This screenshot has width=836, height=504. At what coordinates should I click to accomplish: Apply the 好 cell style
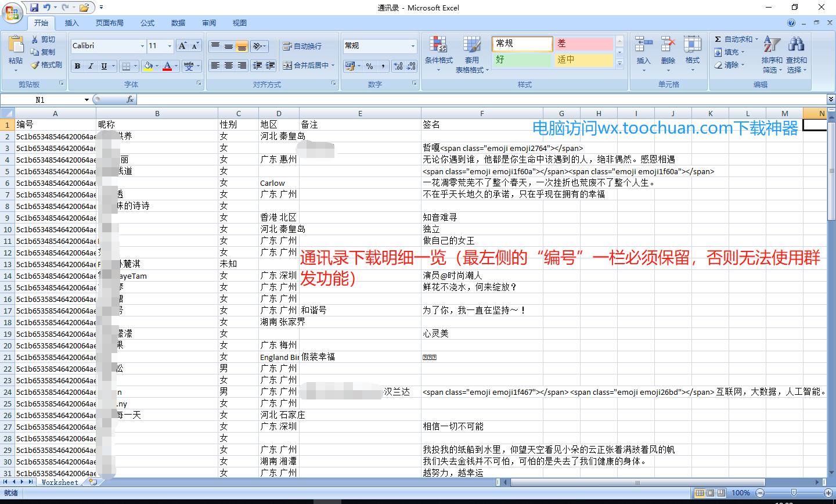pyautogui.click(x=522, y=60)
